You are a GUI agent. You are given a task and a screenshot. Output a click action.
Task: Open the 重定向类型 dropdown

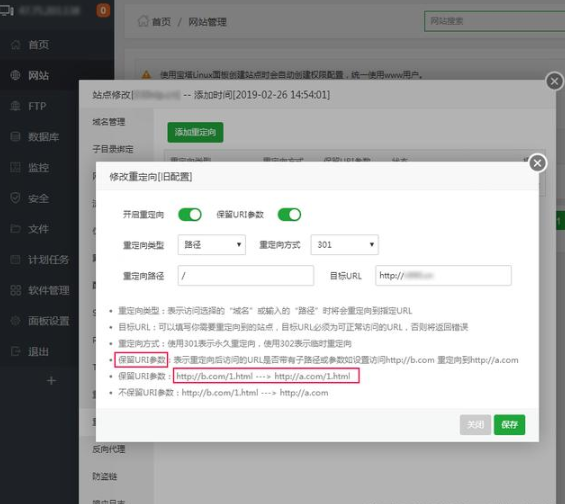212,245
